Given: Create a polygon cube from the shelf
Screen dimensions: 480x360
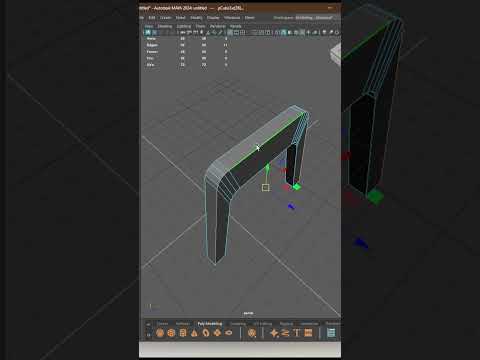Looking at the screenshot, I should click(171, 333).
